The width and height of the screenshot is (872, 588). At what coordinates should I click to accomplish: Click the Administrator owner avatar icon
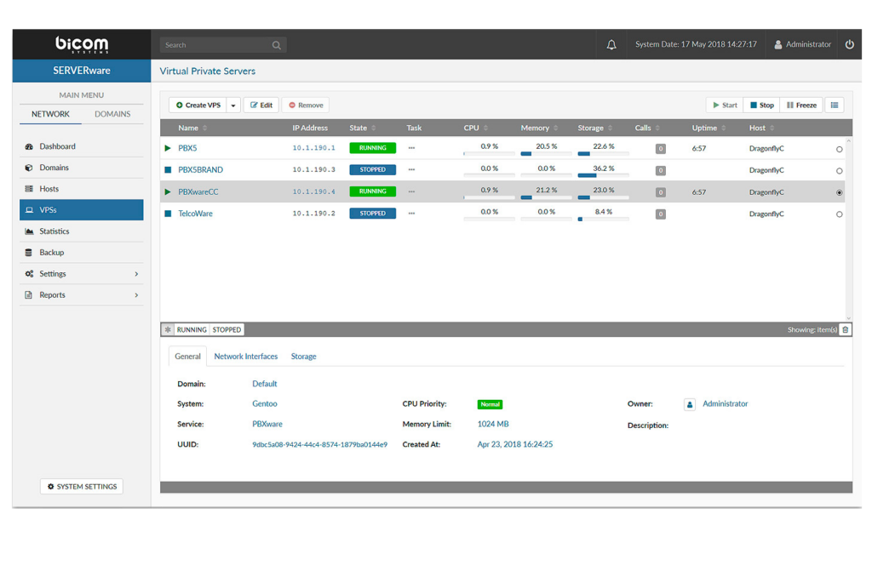point(690,404)
